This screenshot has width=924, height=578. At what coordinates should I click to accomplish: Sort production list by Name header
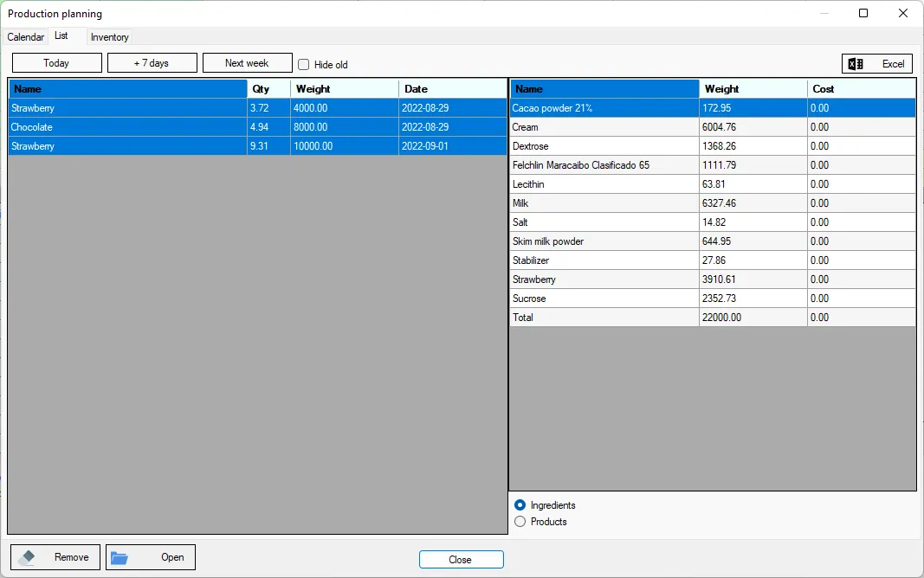pyautogui.click(x=128, y=89)
